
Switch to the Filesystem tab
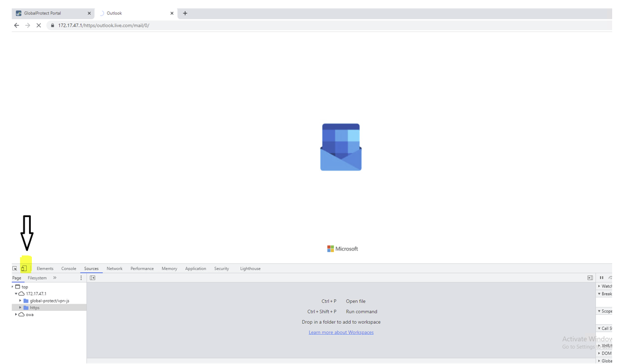37,277
